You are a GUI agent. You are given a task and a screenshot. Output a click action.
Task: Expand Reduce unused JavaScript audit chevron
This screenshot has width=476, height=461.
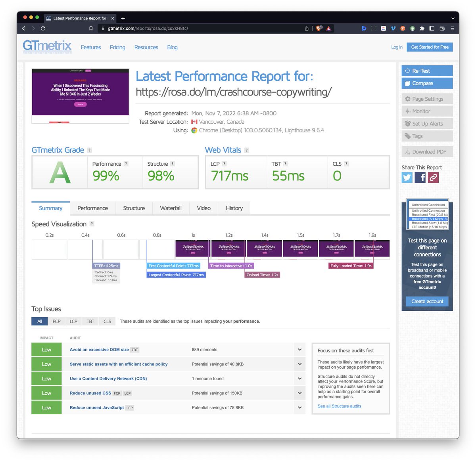[x=300, y=407]
